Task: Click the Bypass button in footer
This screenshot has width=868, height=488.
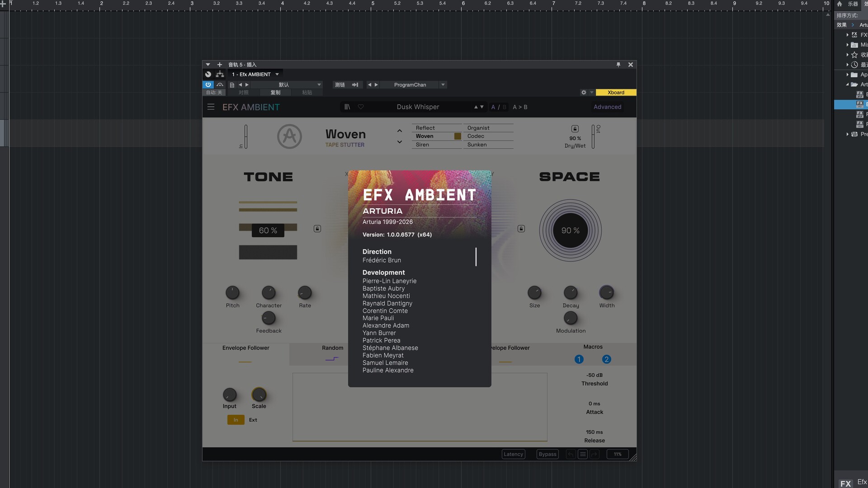Action: [547, 454]
